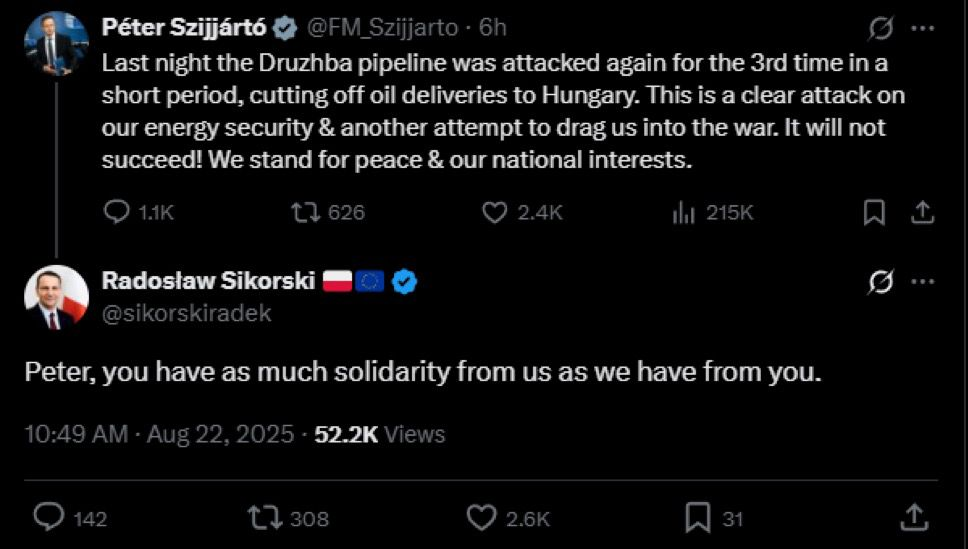Open Grok icon on Sikorski's post
The image size is (968, 549).
pos(881,283)
